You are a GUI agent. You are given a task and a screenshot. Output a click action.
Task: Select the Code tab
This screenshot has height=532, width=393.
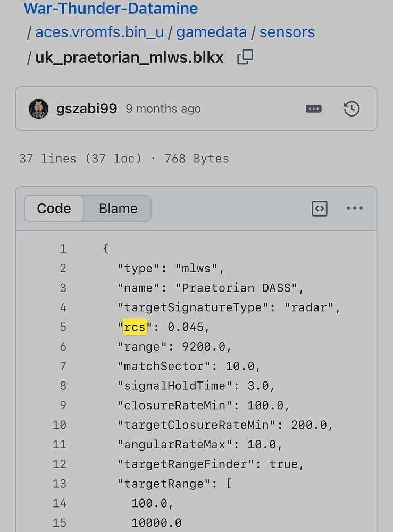(54, 209)
